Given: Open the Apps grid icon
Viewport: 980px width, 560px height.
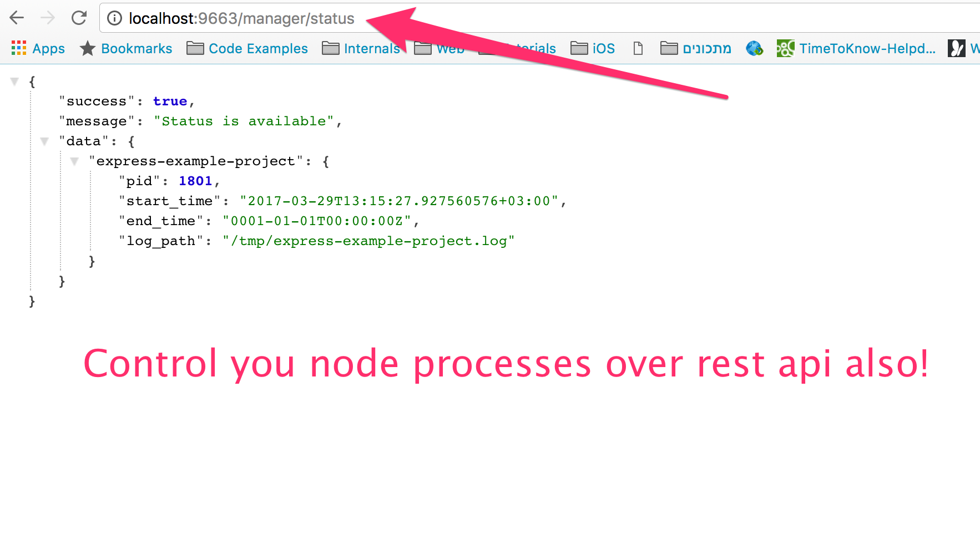Looking at the screenshot, I should pos(18,48).
